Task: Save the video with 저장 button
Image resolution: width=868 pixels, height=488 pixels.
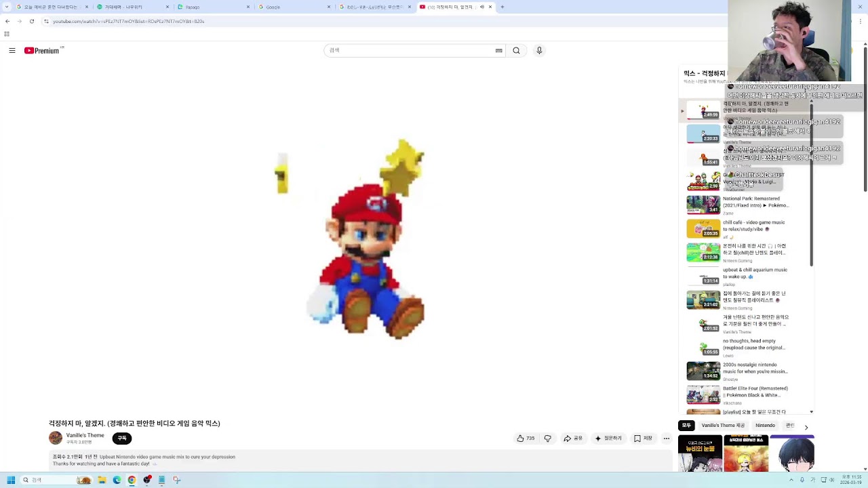Action: coord(643,439)
